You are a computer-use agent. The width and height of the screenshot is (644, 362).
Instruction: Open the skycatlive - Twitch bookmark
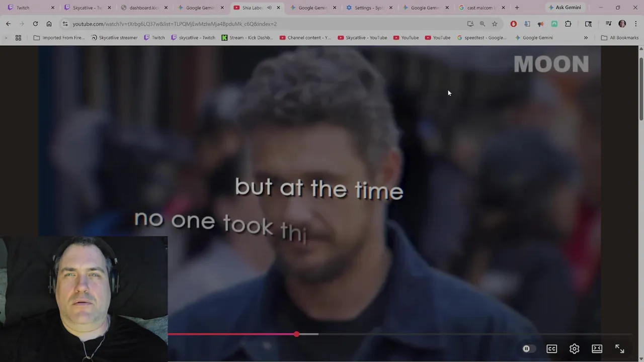coord(193,38)
